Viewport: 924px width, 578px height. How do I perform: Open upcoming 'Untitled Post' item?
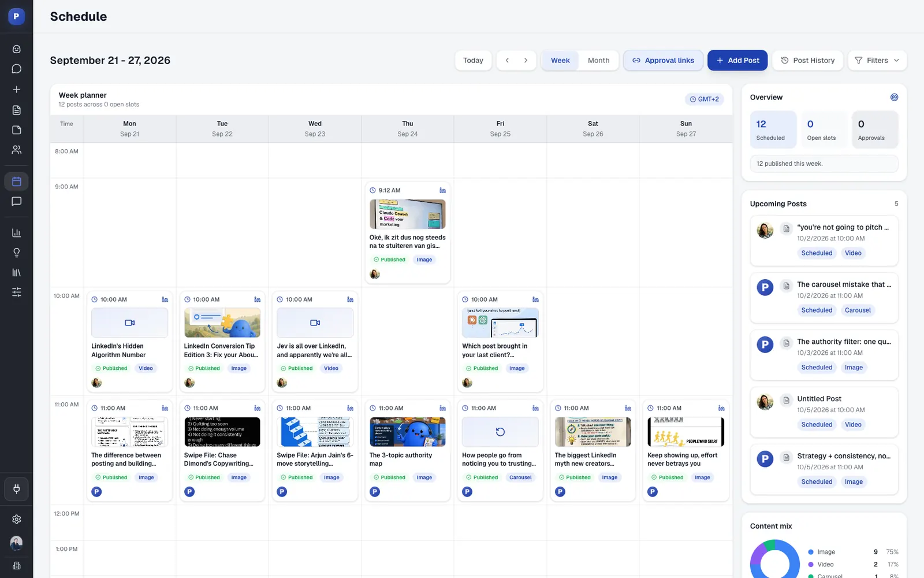[x=824, y=412]
